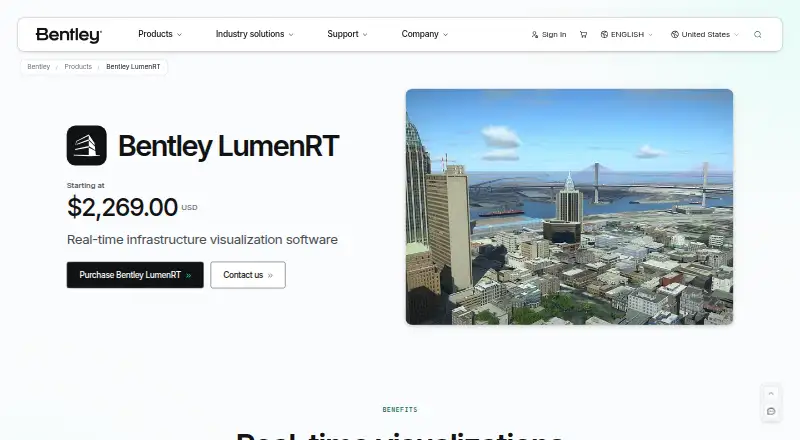
Task: Expand the Industry solutions menu
Action: 254,34
